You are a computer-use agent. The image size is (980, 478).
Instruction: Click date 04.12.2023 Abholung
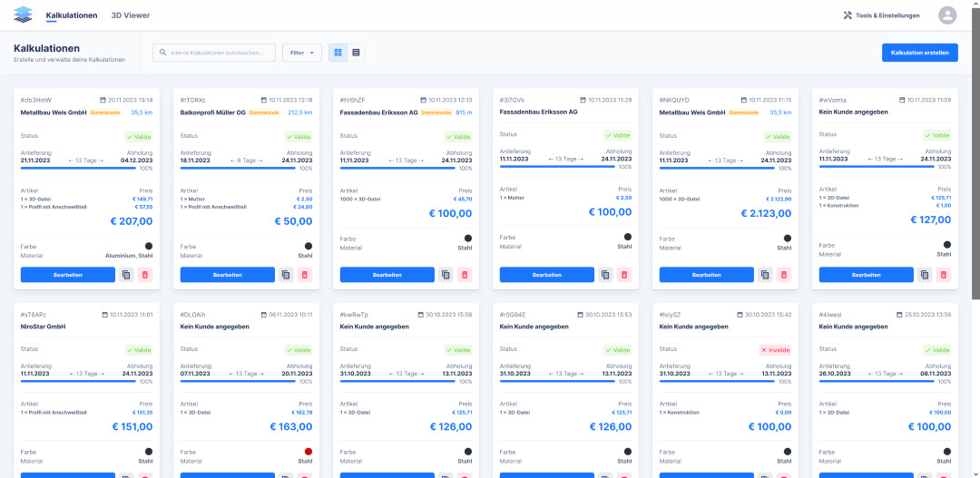(x=137, y=160)
